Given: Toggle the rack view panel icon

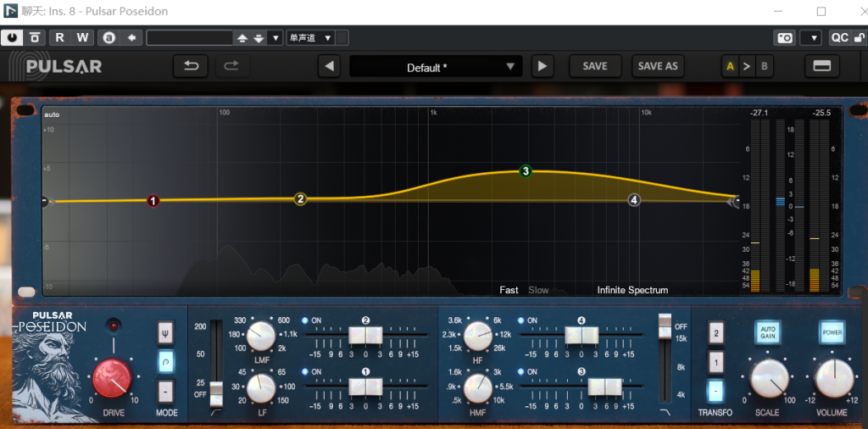Looking at the screenshot, I should [x=822, y=66].
